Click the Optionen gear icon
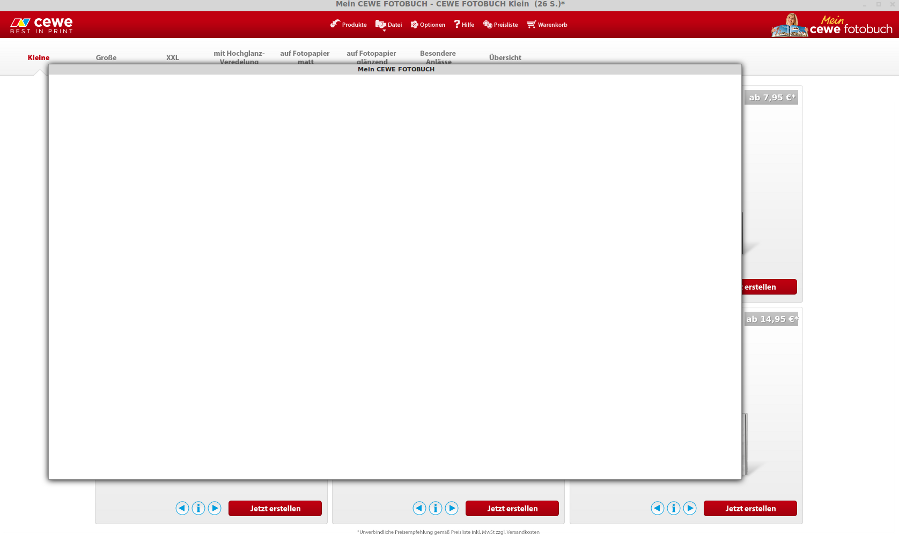The height and width of the screenshot is (536, 899). [415, 25]
